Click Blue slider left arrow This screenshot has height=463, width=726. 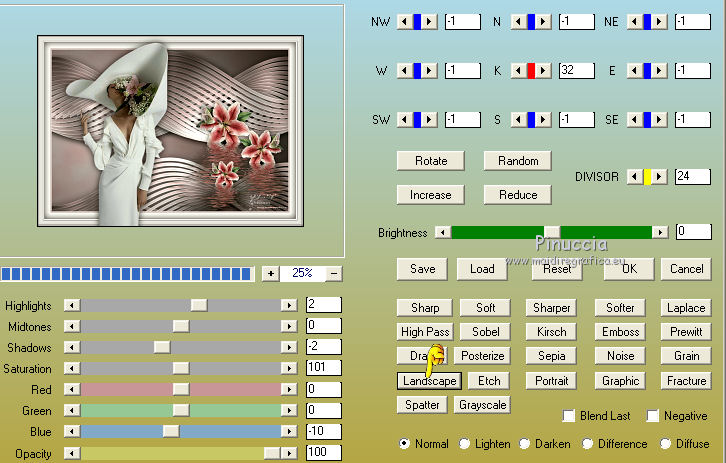pos(72,432)
